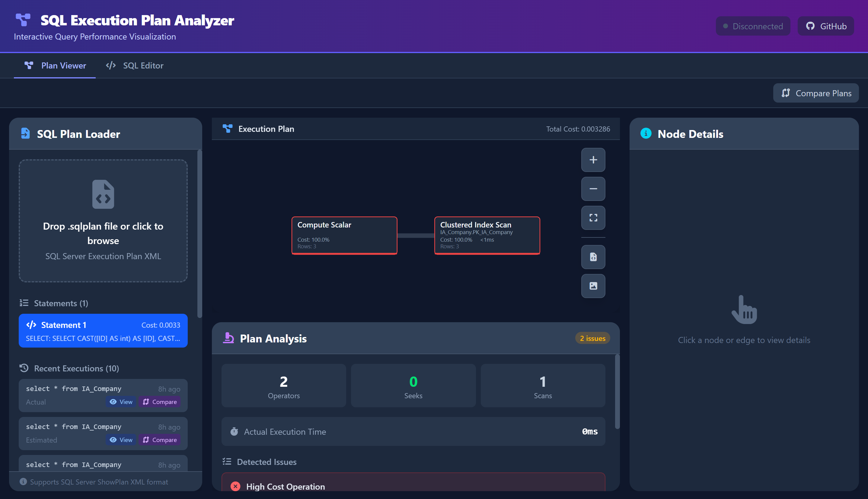The image size is (868, 499).
Task: Select the Plan Viewer tab
Action: pyautogui.click(x=55, y=65)
